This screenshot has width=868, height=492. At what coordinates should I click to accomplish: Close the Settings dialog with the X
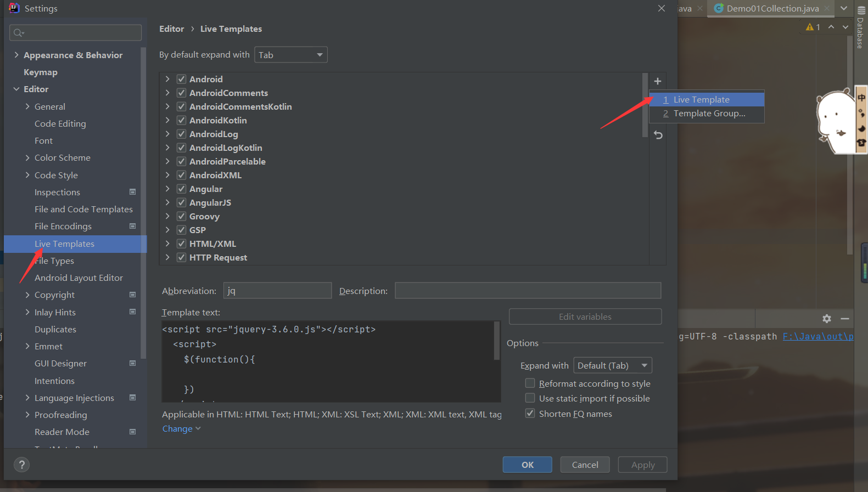662,8
